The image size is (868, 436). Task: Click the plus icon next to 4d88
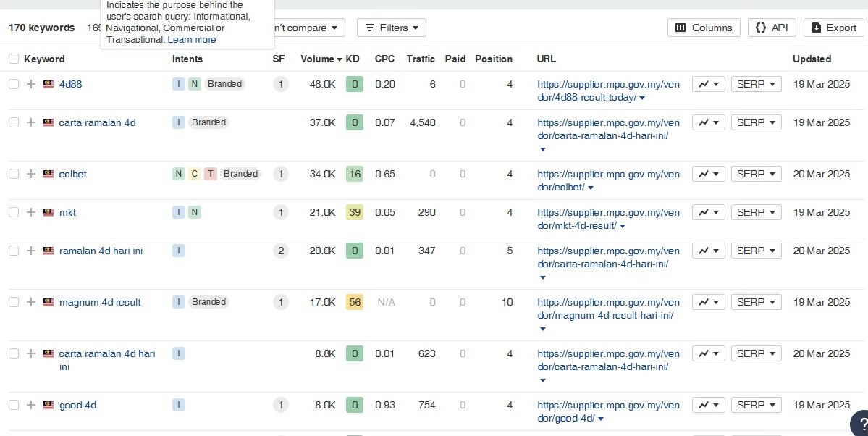click(31, 84)
